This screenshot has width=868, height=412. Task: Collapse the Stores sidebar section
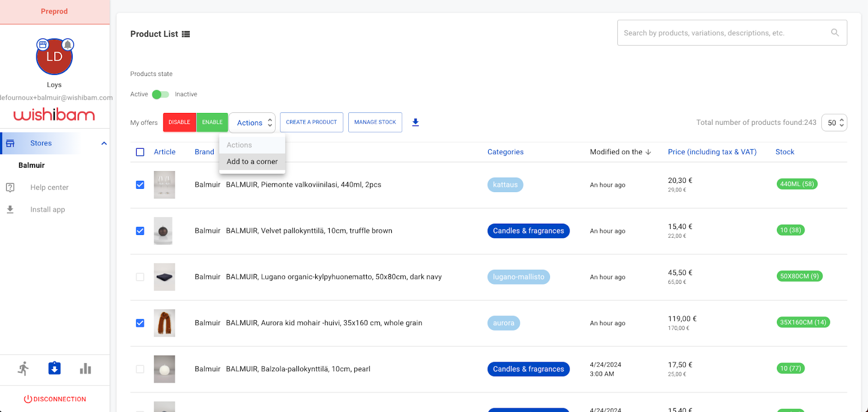pos(104,143)
